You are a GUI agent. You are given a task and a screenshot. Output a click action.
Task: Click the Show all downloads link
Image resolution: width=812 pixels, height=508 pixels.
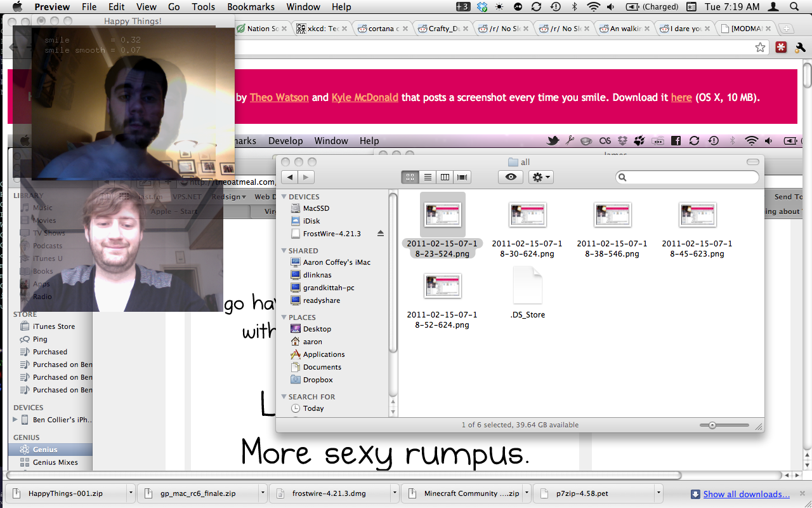746,494
